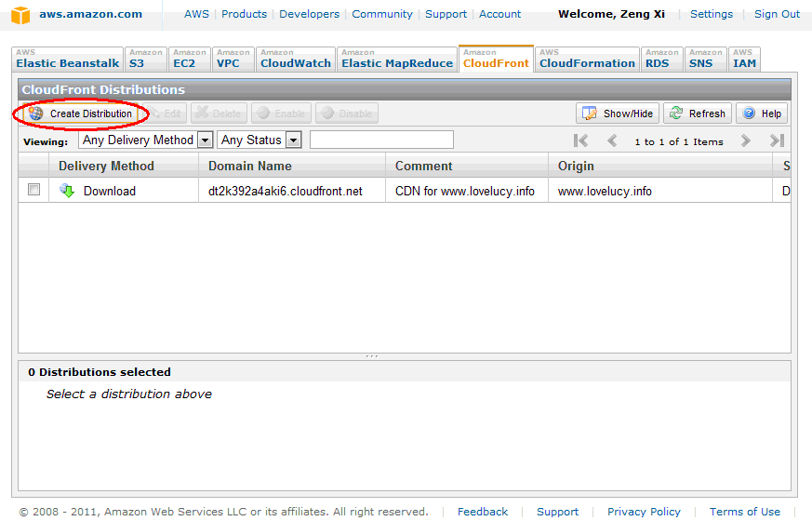812x521 pixels.
Task: Open Support link in top navigation
Action: pos(446,14)
